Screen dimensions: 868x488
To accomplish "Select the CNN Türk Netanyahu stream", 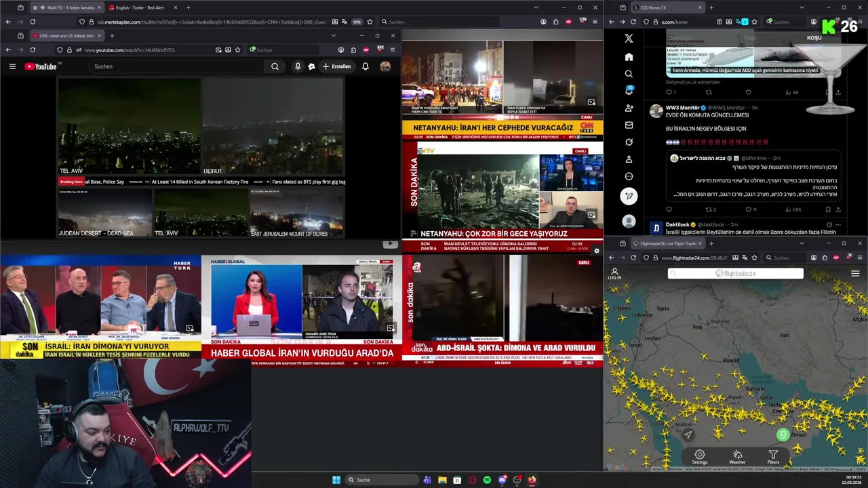I will [502, 85].
